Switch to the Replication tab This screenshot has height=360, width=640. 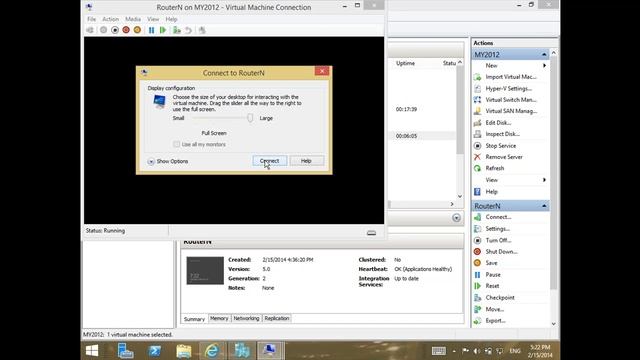[x=277, y=318]
